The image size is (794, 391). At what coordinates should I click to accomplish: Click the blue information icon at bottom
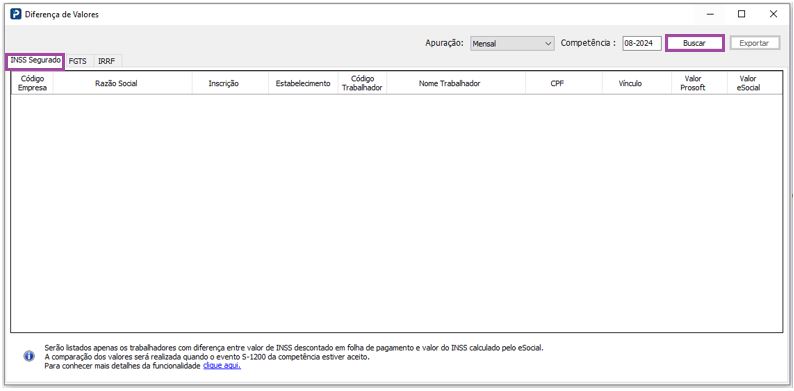(29, 356)
